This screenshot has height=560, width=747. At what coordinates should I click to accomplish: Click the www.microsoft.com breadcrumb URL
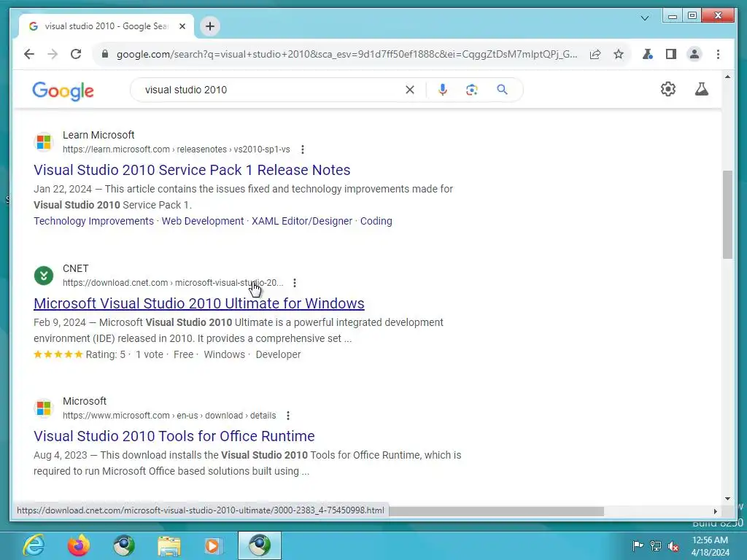click(169, 416)
